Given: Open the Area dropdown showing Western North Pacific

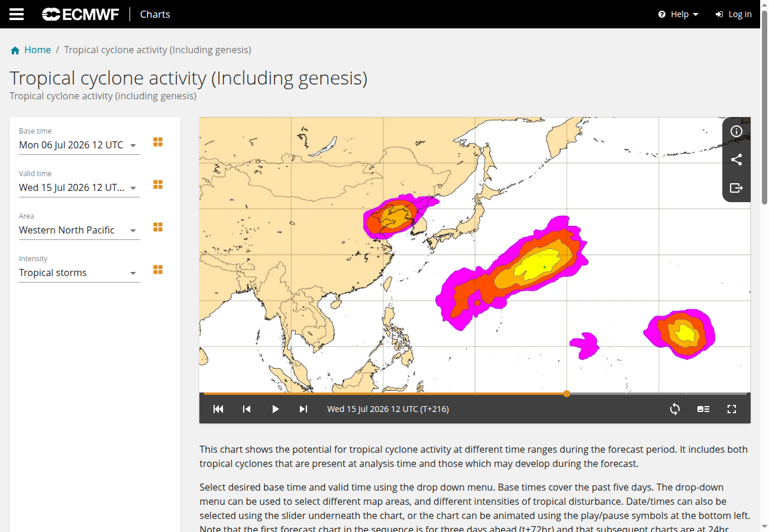Looking at the screenshot, I should 79,231.
